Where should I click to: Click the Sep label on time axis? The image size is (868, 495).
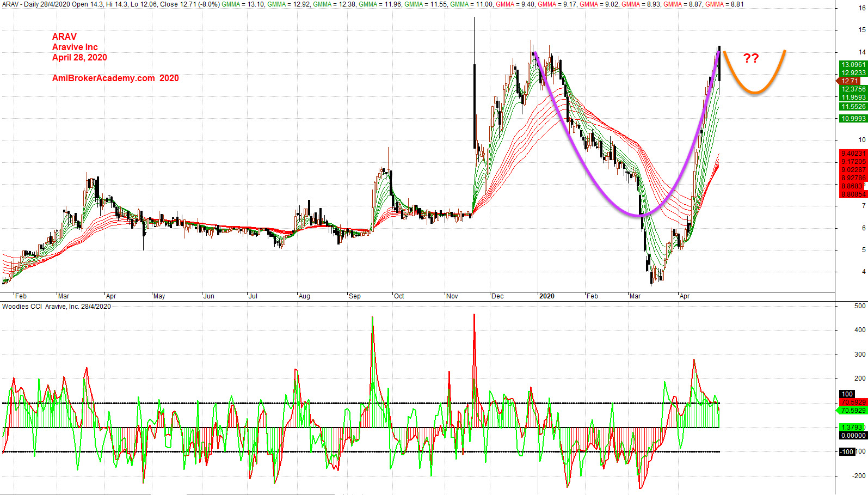(355, 296)
